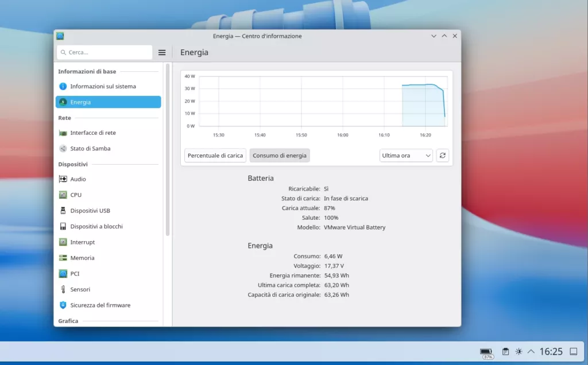The height and width of the screenshot is (365, 588).
Task: Click the 6,46 W consumption value
Action: click(334, 257)
